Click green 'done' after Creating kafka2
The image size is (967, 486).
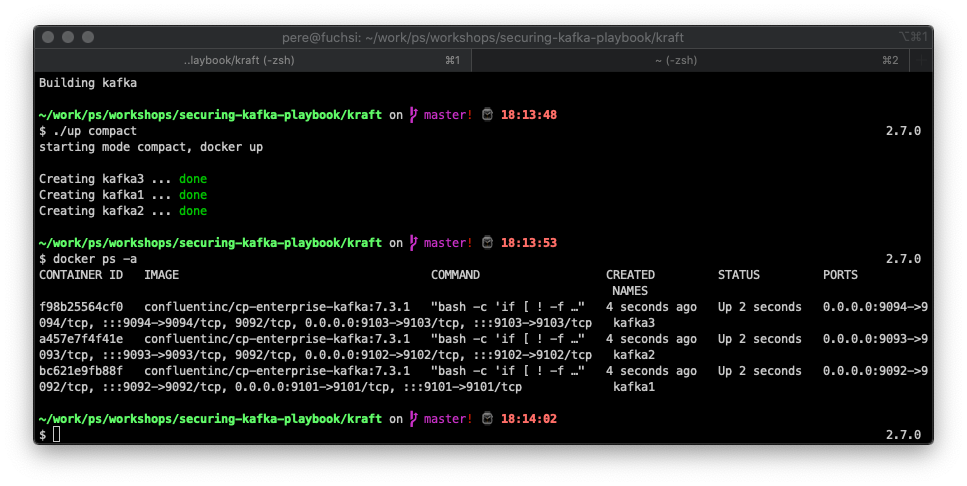click(x=193, y=211)
